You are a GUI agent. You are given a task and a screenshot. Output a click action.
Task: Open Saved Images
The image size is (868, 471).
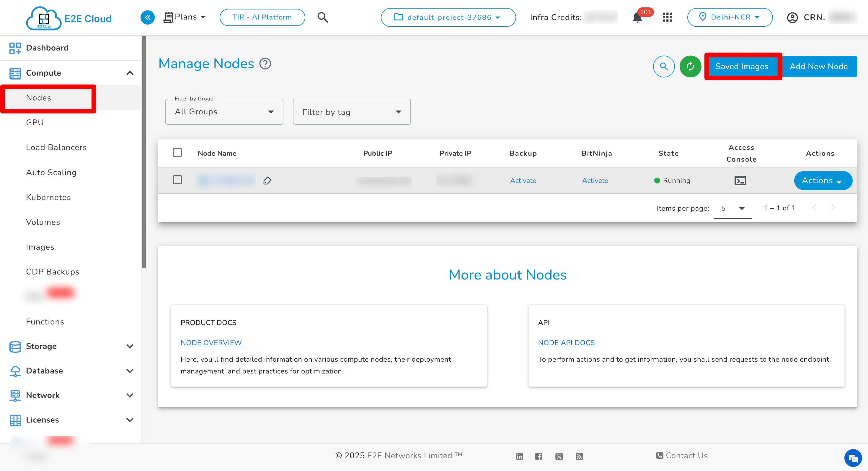[742, 66]
